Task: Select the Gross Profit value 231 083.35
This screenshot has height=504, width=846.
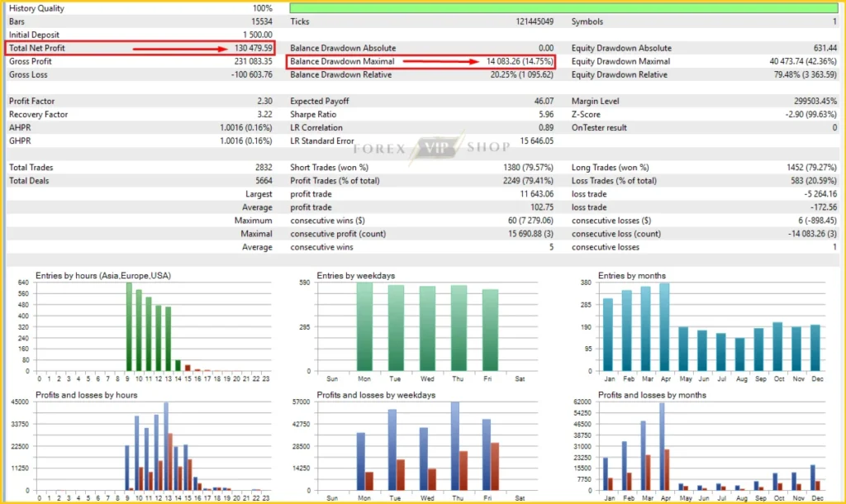Action: pos(253,61)
